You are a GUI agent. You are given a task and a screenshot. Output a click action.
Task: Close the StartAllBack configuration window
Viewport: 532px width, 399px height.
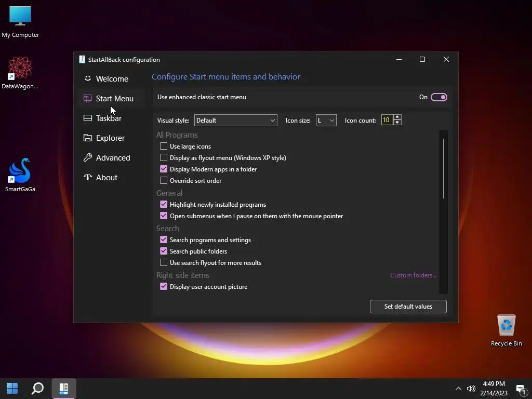click(x=446, y=59)
